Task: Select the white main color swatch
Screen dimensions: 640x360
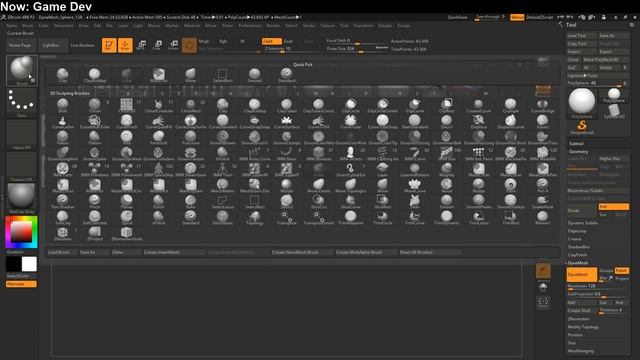Action: (29, 264)
